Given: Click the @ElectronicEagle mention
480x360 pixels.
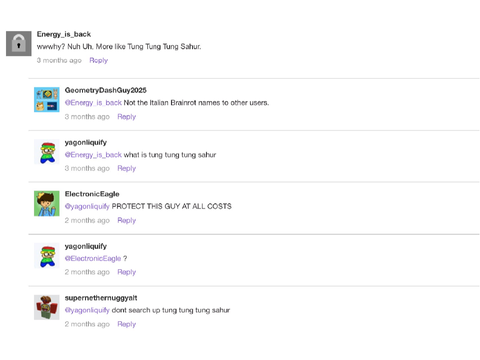Looking at the screenshot, I should (93, 258).
